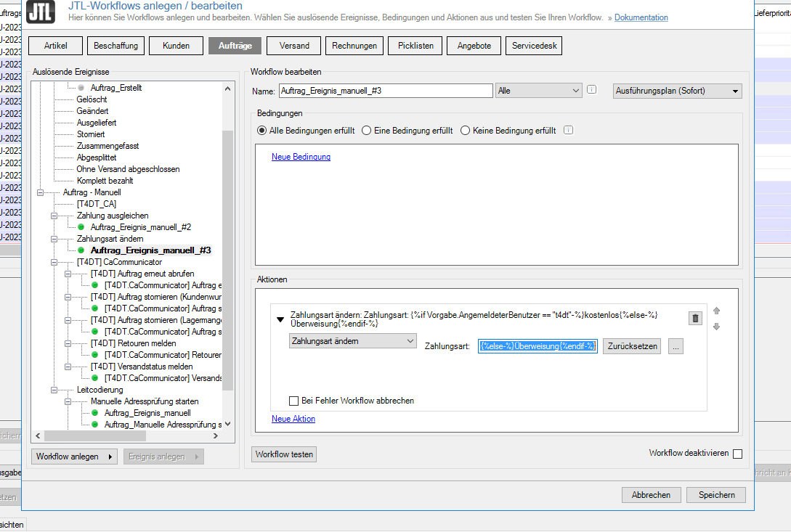Screen dimensions: 791x532
Task: Select [T4DT] Versandstatus melden tree item
Action: (142, 367)
